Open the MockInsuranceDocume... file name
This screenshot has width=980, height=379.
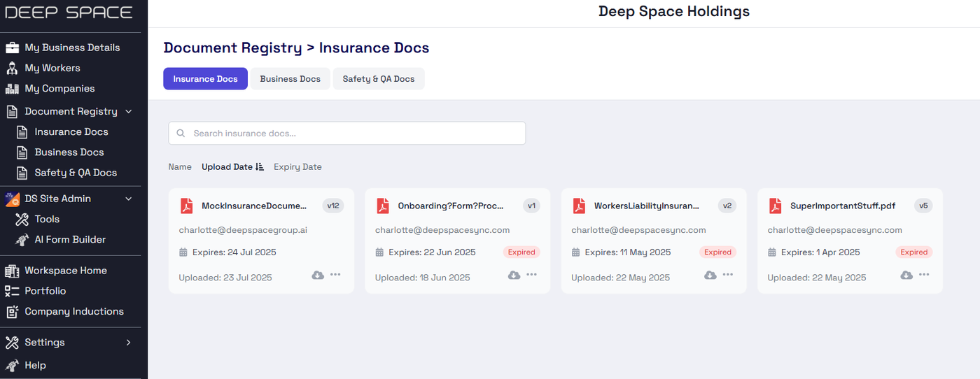[254, 206]
